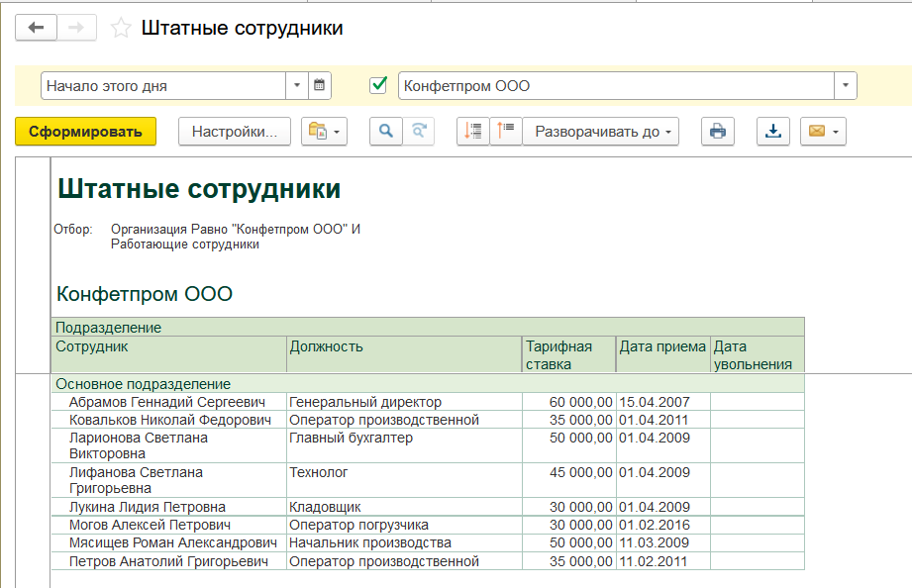Select employee Могов Алексей Петрович
The height and width of the screenshot is (588, 912).
click(169, 525)
